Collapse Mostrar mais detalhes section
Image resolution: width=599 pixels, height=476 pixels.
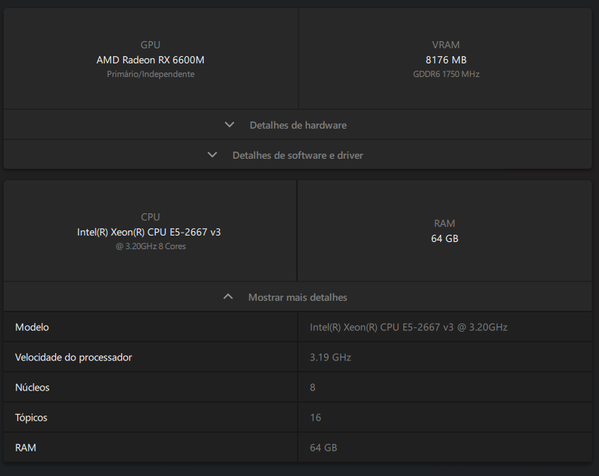(298, 297)
